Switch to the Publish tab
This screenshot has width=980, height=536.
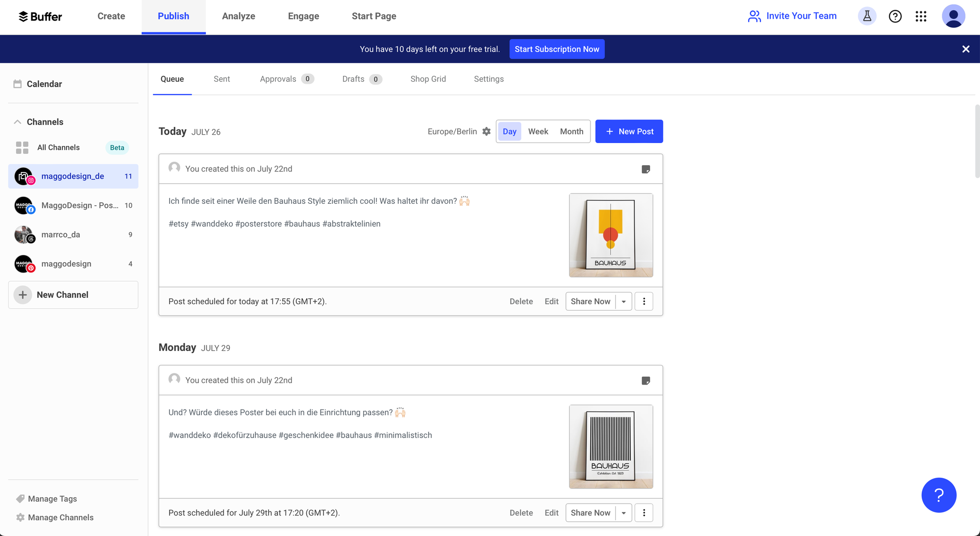click(173, 16)
